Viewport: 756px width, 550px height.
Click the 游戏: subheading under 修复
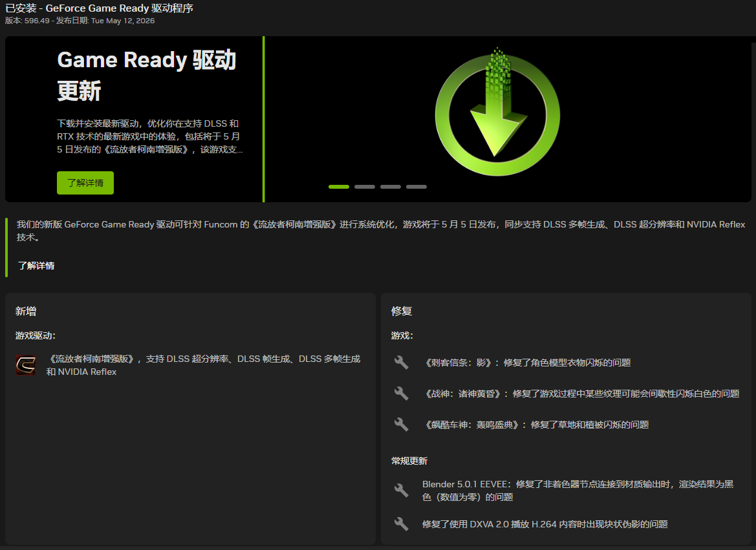(402, 335)
